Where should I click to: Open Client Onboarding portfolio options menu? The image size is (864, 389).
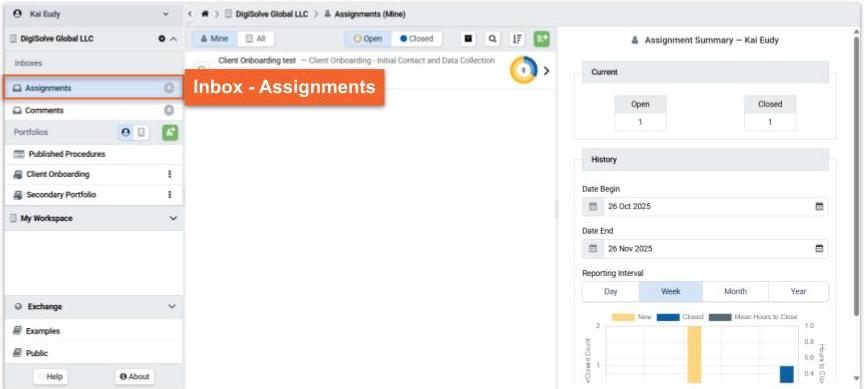[170, 174]
